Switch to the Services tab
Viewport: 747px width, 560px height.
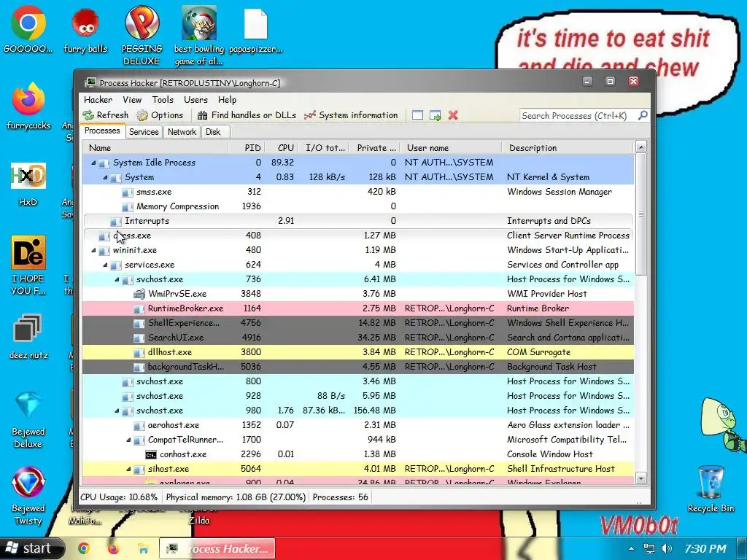[x=144, y=132]
